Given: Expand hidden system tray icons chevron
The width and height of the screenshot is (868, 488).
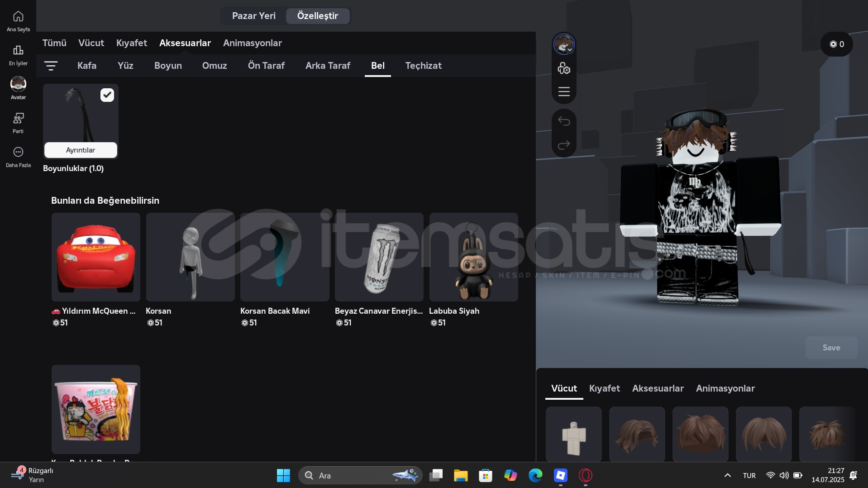Looking at the screenshot, I should pyautogui.click(x=728, y=475).
